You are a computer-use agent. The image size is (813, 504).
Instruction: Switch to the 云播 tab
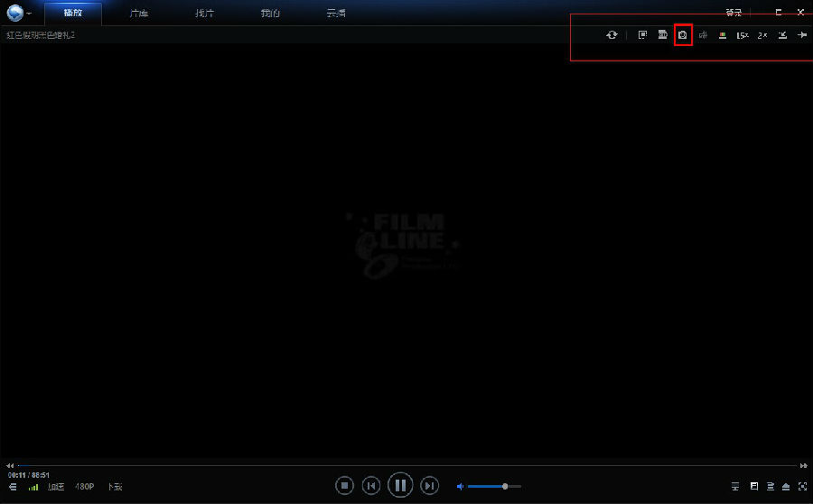[x=336, y=13]
